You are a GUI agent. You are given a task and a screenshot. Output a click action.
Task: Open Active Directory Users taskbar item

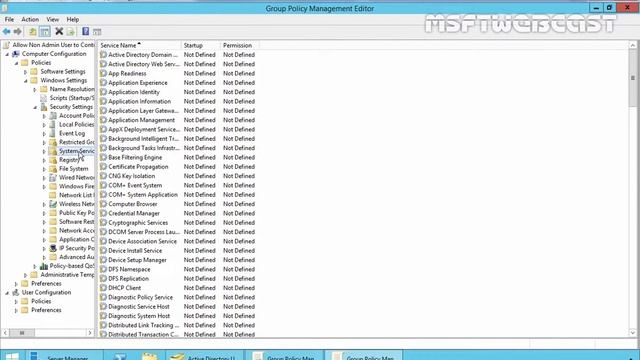pyautogui.click(x=204, y=356)
